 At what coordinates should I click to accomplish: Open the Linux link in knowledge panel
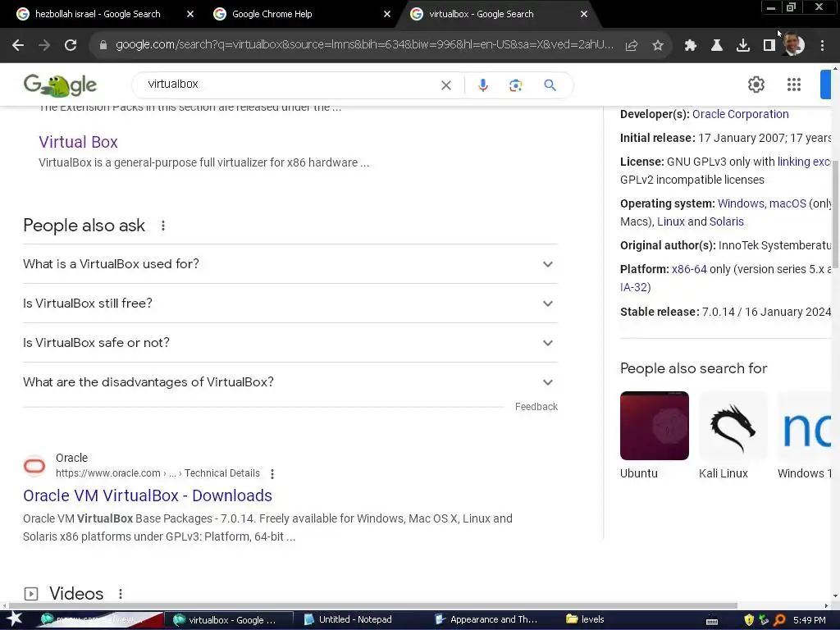pyautogui.click(x=671, y=221)
